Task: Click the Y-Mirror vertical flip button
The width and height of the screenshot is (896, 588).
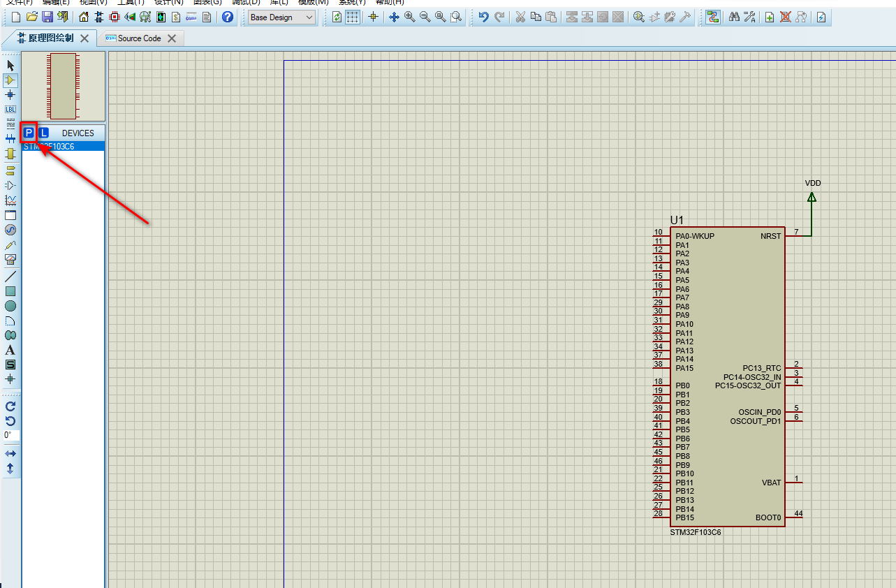Action: [10, 469]
